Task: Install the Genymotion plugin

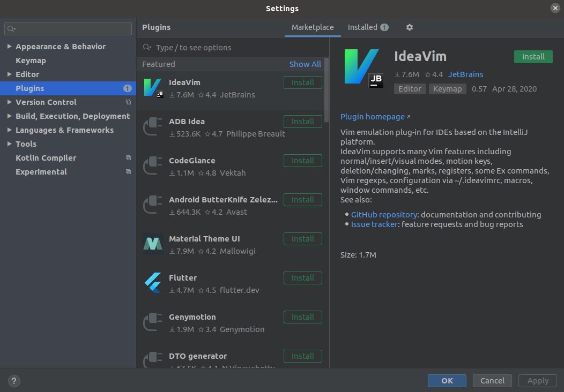Action: (x=303, y=317)
